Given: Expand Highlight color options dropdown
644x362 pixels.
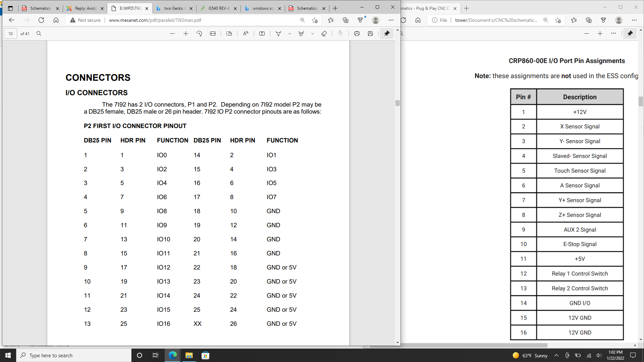Looking at the screenshot, I should (313, 34).
